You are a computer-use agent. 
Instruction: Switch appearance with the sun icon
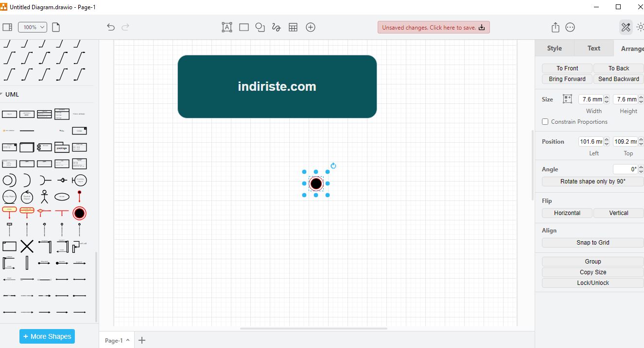click(640, 27)
